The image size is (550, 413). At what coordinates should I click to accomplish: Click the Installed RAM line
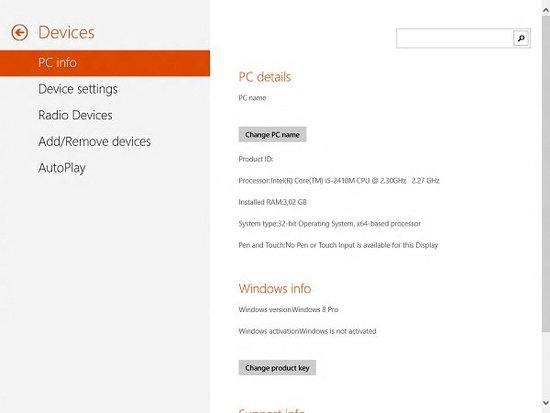273,202
